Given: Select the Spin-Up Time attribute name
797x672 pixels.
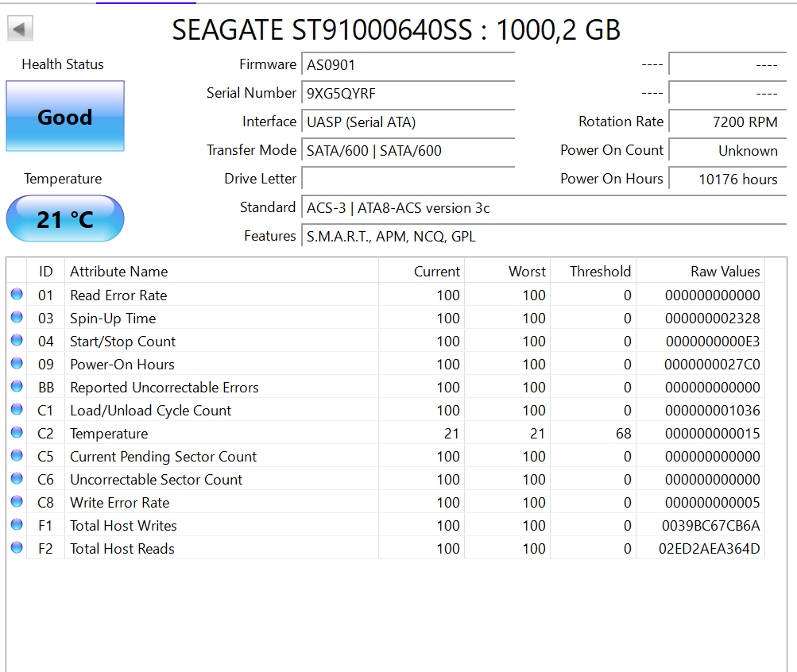Looking at the screenshot, I should 113,319.
